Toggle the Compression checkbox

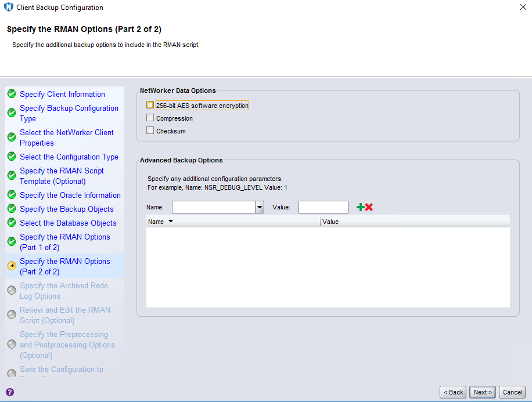tap(150, 118)
